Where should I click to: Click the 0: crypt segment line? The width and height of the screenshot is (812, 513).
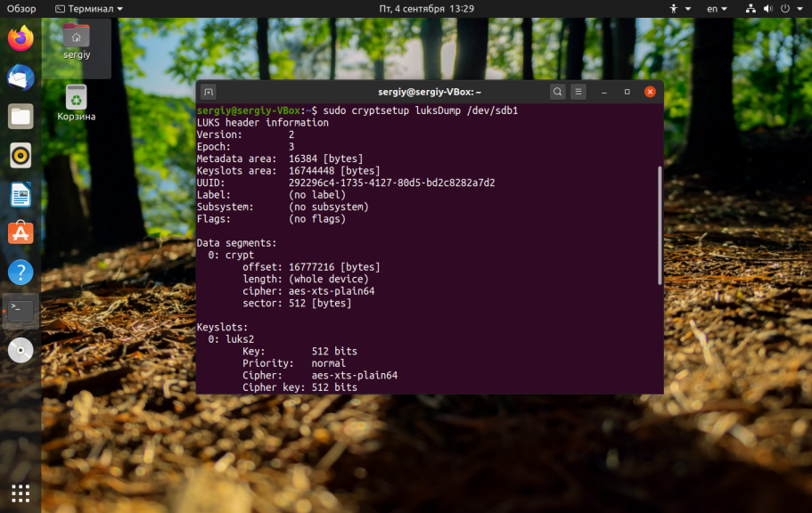click(231, 256)
